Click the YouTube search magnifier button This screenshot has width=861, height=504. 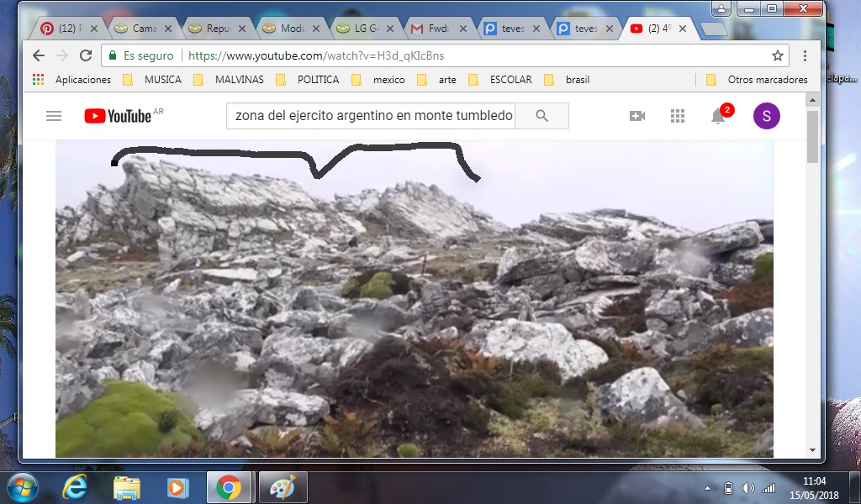pos(541,116)
